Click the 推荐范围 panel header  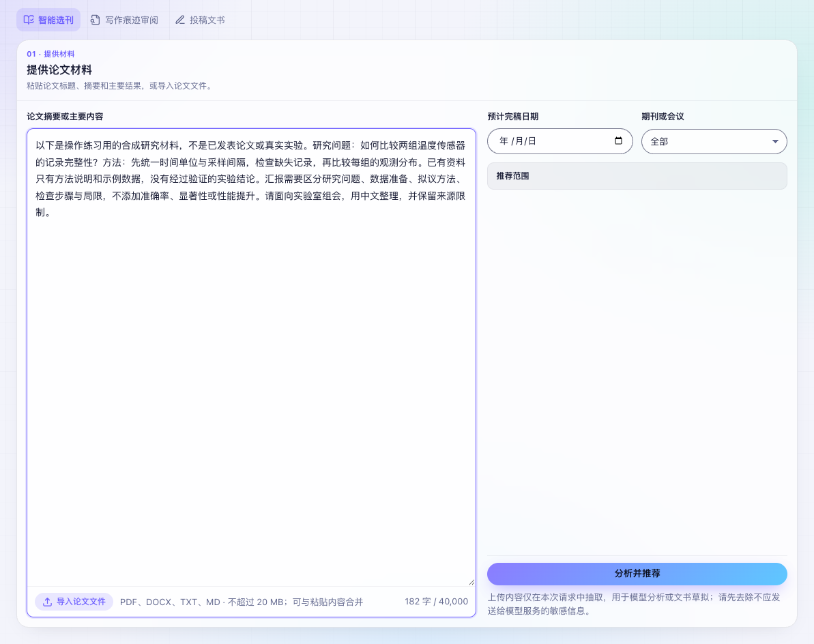point(637,176)
